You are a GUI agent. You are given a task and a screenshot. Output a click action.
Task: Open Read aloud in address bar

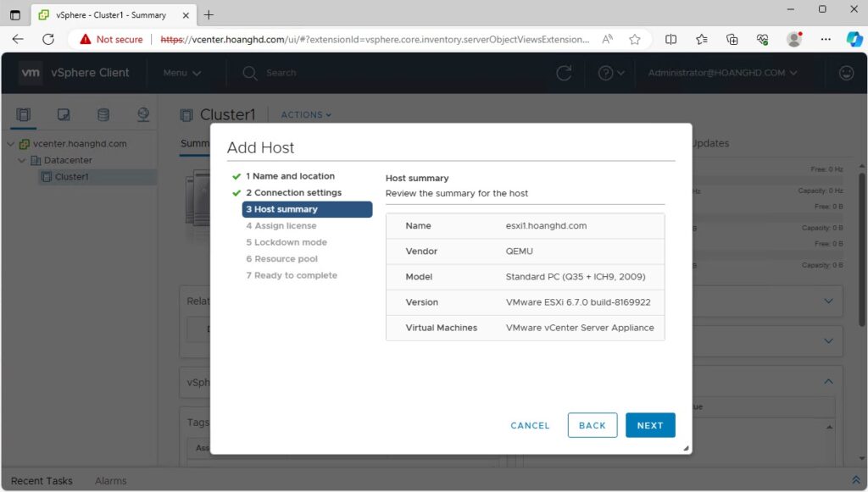pyautogui.click(x=607, y=39)
